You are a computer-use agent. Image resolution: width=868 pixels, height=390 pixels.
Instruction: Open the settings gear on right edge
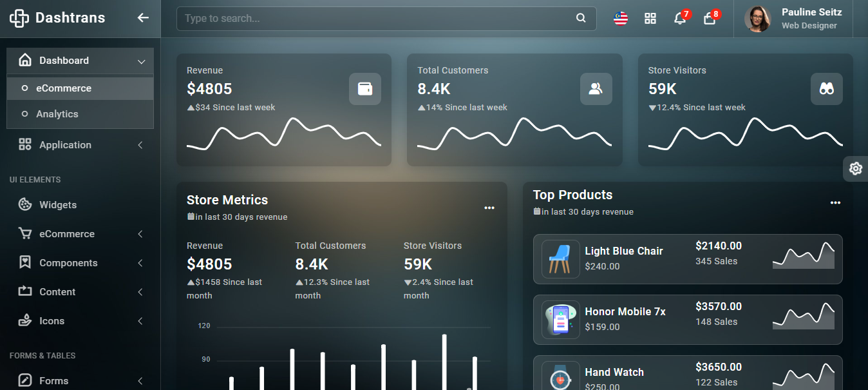[855, 169]
